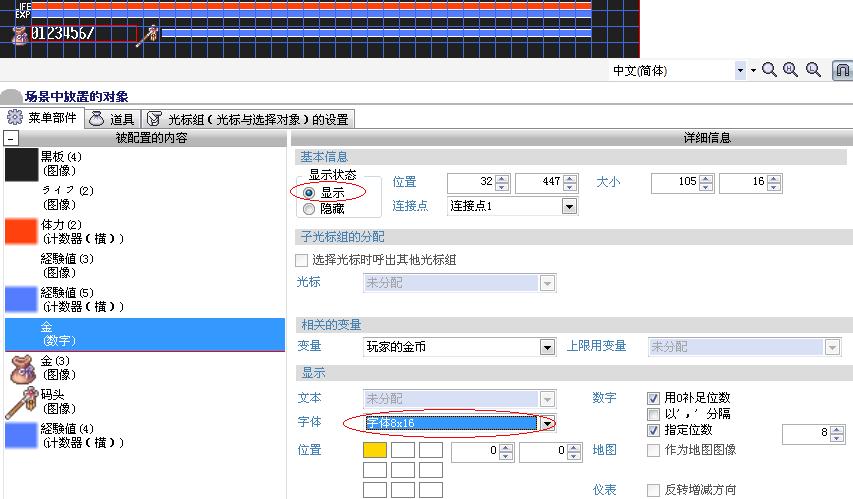Click the 01234567 digits in preview
The image size is (853, 499).
pyautogui.click(x=62, y=33)
